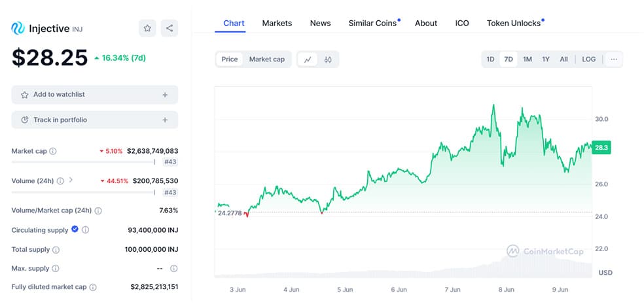Switch to candlestick chart icon
This screenshot has height=308, width=644.
[x=327, y=60]
